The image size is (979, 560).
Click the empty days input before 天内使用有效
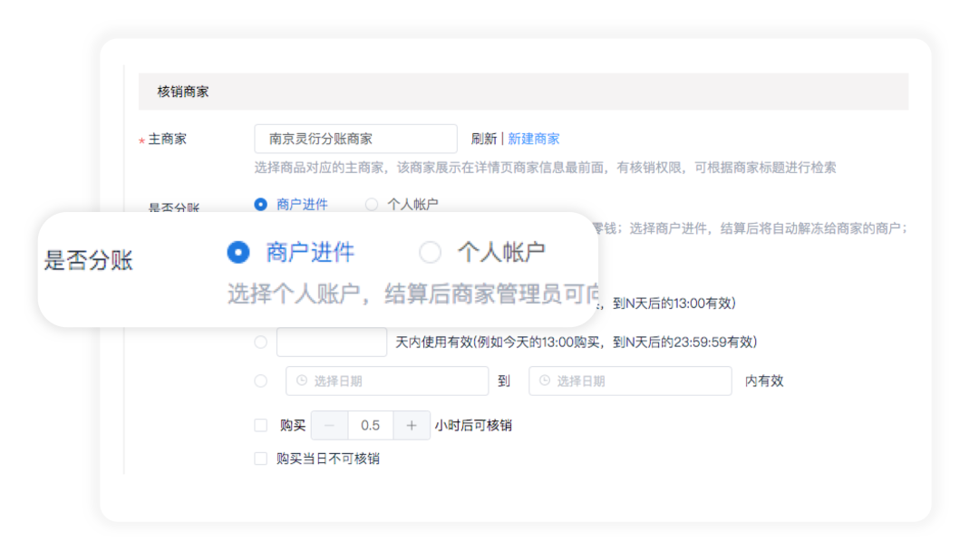(331, 342)
